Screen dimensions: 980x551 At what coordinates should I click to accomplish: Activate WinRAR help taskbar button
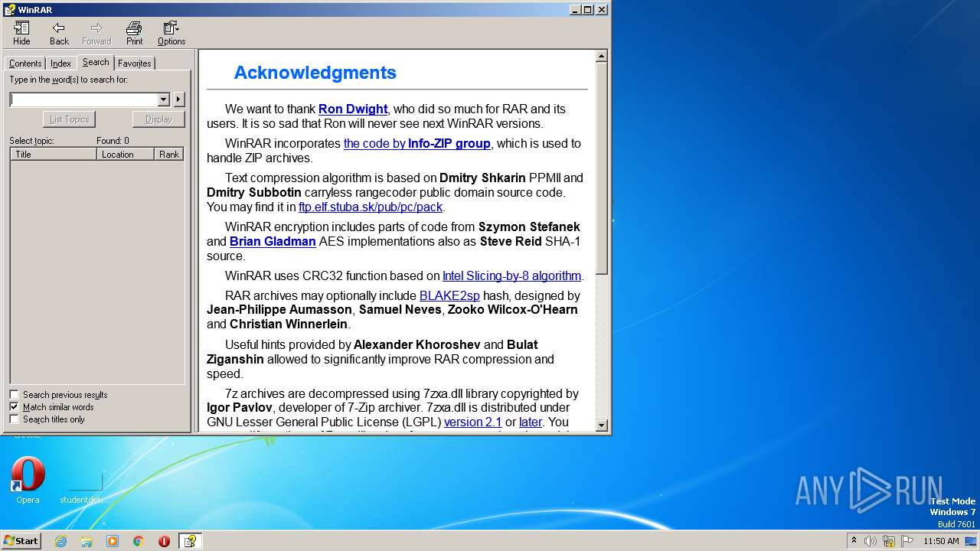pos(190,541)
